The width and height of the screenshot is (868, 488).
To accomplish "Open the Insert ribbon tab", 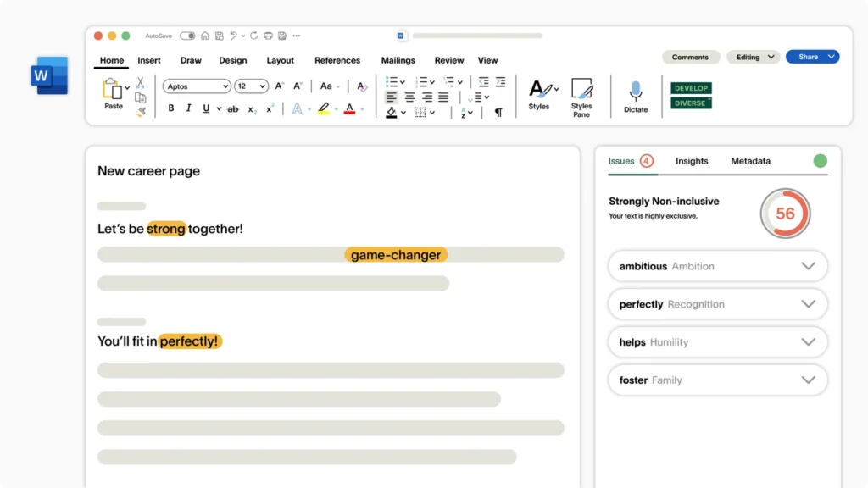I will pos(149,60).
